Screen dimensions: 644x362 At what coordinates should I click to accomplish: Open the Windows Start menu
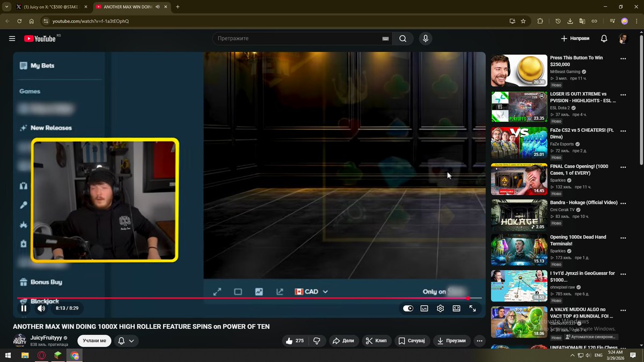pyautogui.click(x=9, y=355)
